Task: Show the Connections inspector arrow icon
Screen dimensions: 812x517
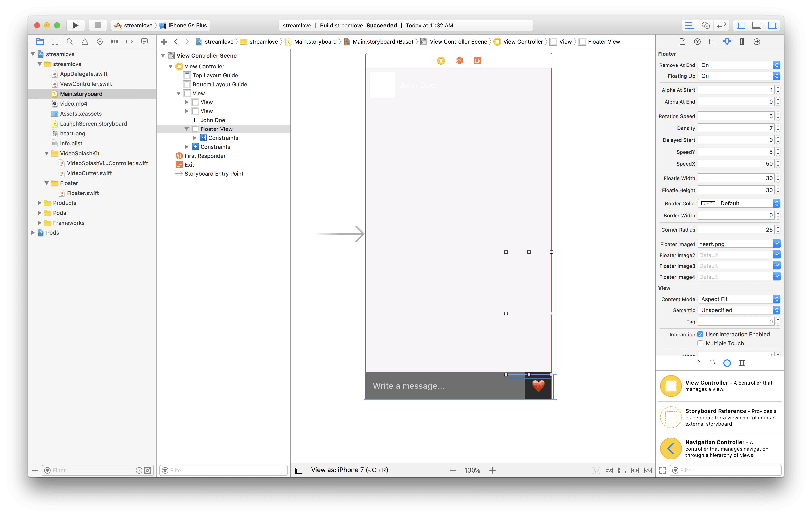Action: (757, 41)
